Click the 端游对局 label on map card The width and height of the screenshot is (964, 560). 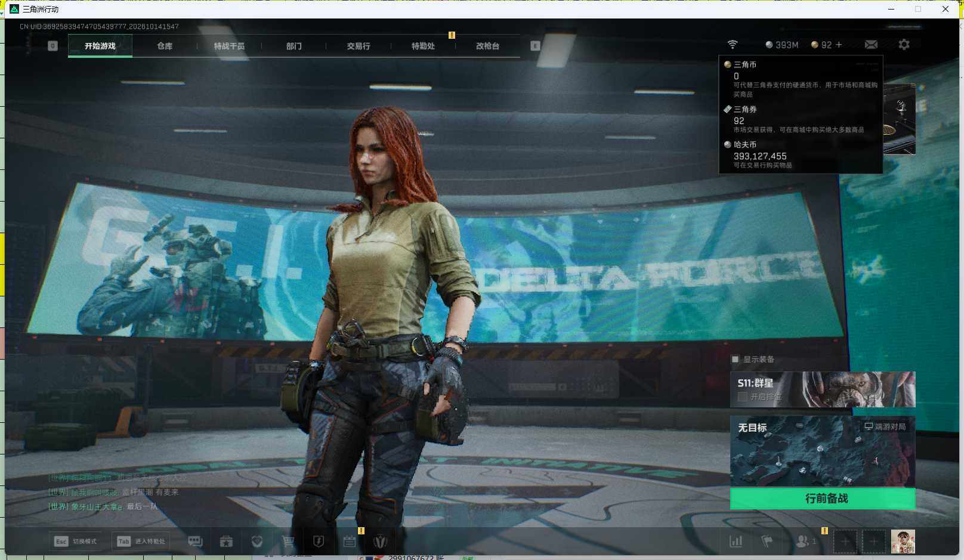885,426
